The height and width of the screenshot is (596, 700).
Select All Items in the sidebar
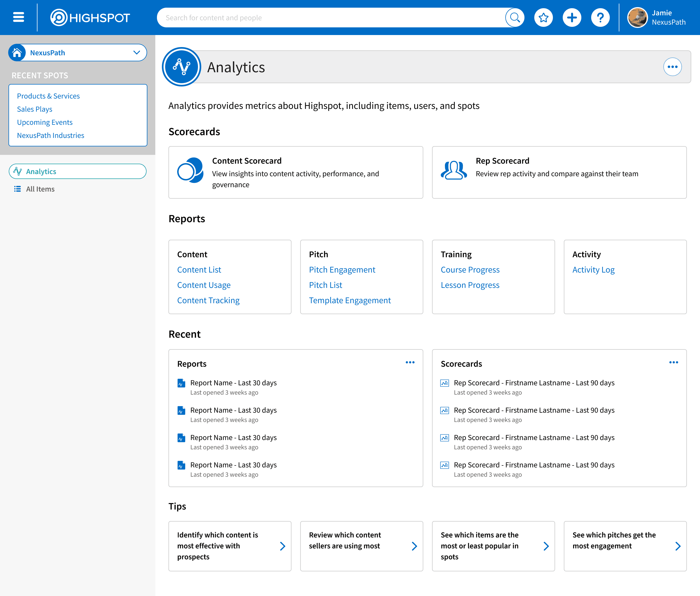(40, 189)
